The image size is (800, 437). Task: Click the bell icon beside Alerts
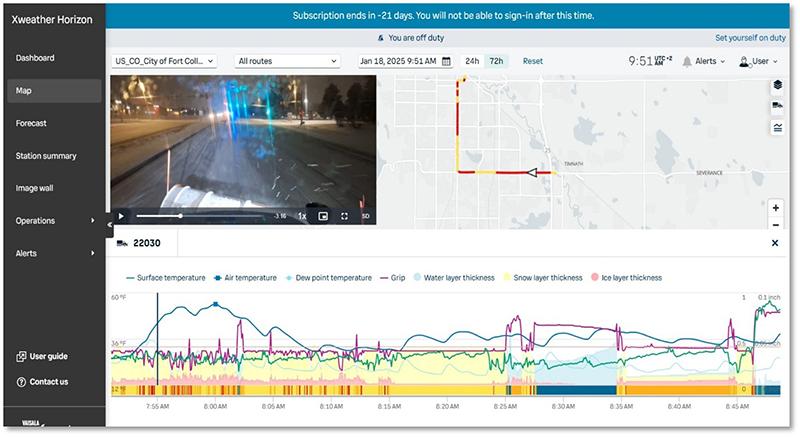[x=687, y=62]
